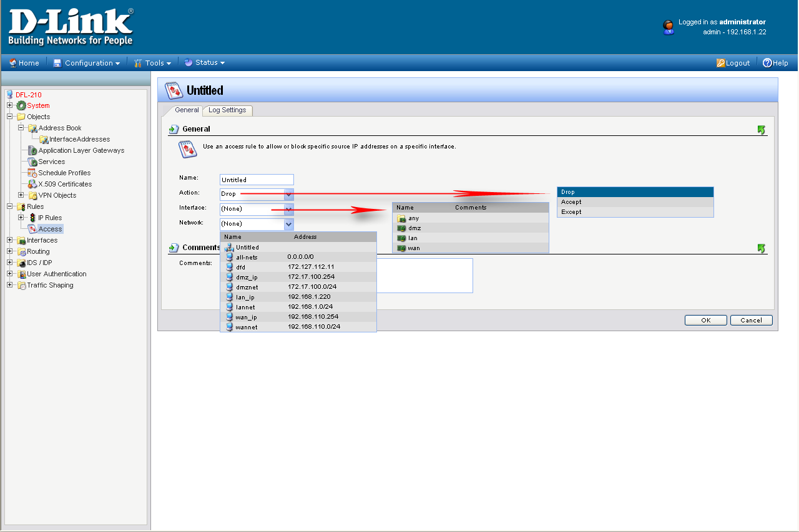
Task: Click the Name input field
Action: pos(257,180)
